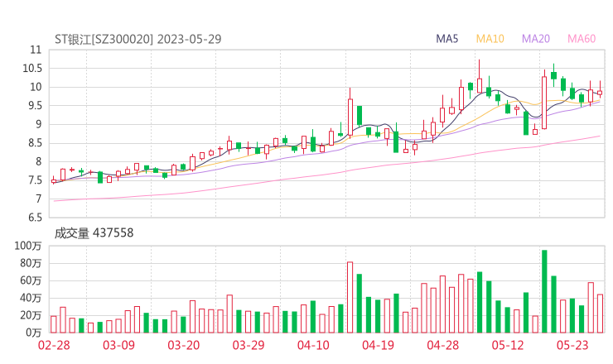
Task: Click the tallest green volume bar
Action: click(544, 291)
